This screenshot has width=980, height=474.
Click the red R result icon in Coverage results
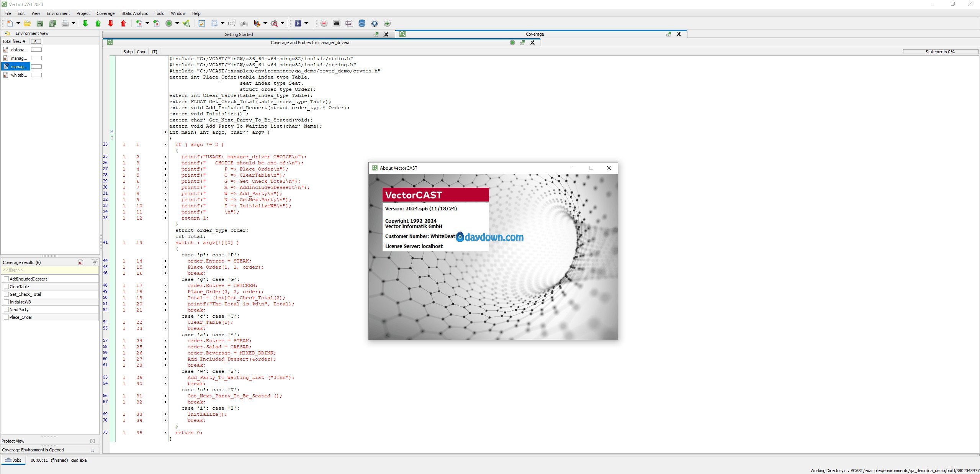[81, 262]
